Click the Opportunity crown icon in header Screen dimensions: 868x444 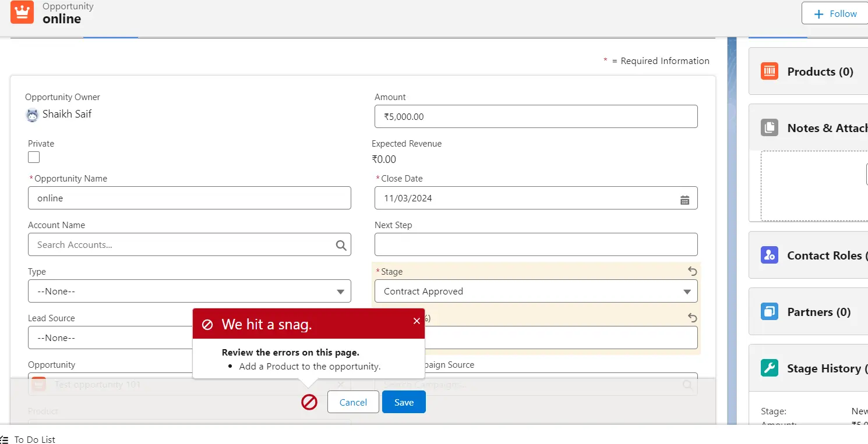click(x=22, y=12)
